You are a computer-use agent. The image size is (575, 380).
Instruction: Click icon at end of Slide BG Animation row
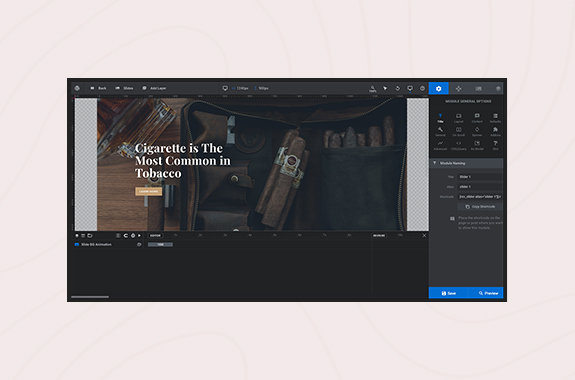[x=139, y=244]
